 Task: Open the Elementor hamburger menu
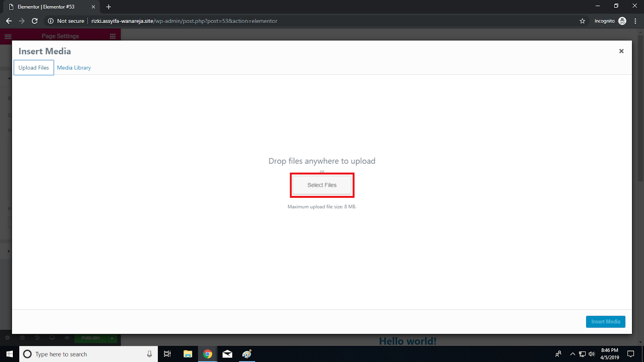coord(8,36)
